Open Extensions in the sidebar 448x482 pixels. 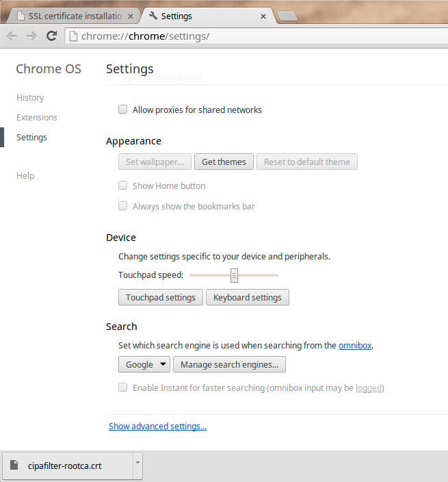coord(37,118)
